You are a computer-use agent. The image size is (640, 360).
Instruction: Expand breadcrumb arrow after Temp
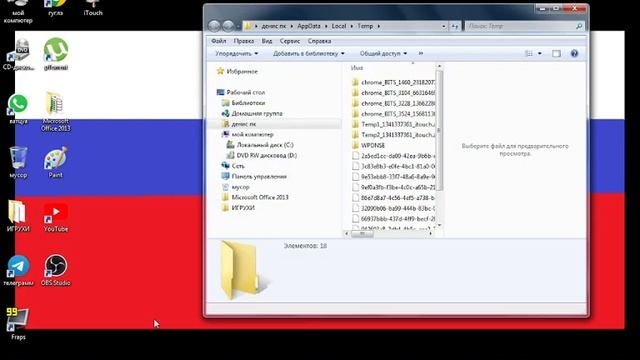click(x=379, y=26)
